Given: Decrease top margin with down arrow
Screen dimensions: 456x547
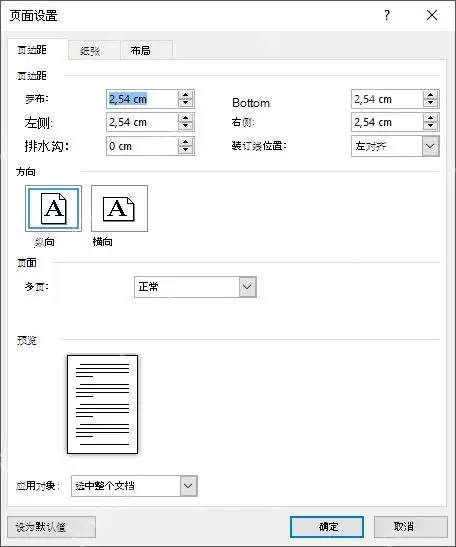Looking at the screenshot, I should (186, 103).
